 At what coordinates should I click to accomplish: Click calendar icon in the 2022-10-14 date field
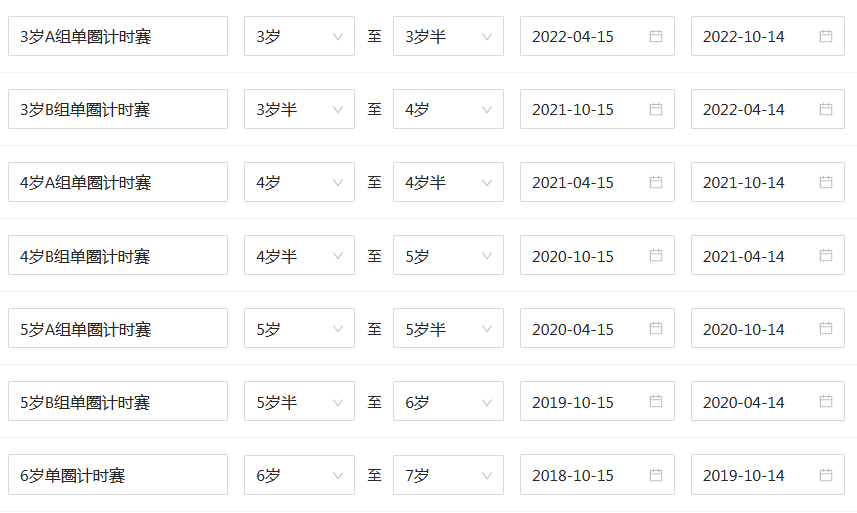click(826, 36)
